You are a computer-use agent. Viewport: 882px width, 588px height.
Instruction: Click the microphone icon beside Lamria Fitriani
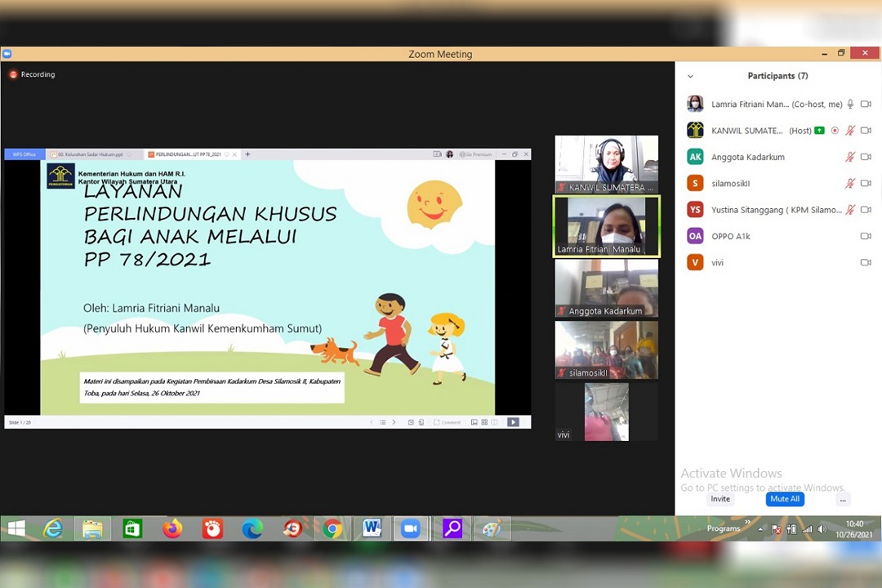point(850,105)
